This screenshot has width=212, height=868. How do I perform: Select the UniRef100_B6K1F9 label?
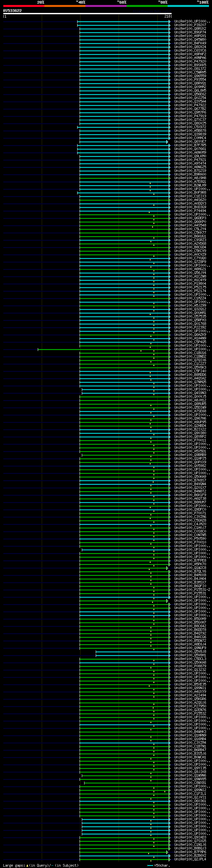click(x=190, y=495)
